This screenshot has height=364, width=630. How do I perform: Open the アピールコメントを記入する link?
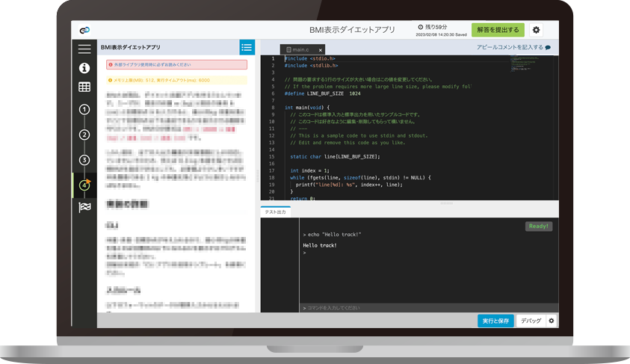click(513, 47)
